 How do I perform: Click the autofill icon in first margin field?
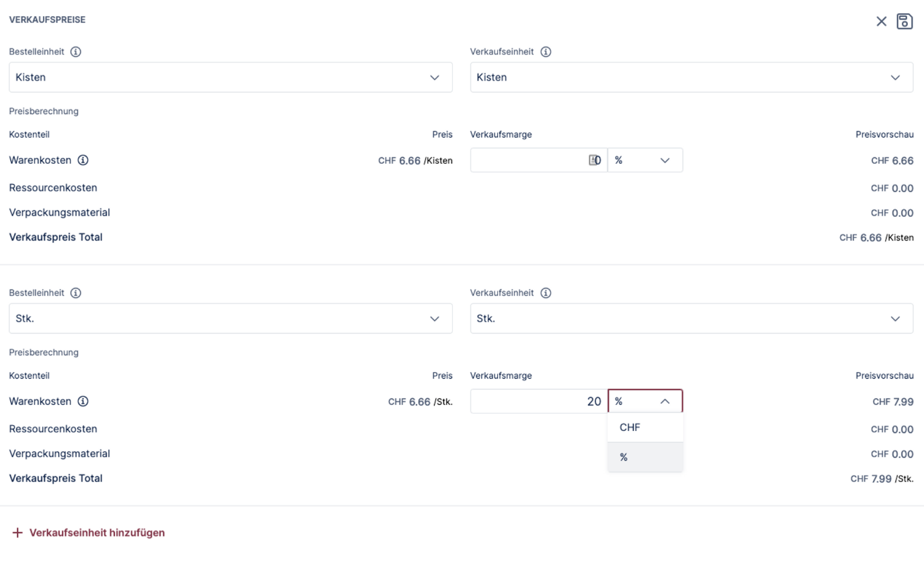pyautogui.click(x=593, y=160)
